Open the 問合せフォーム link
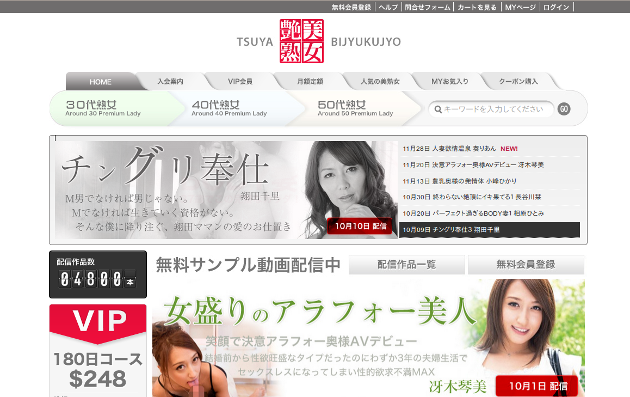 (x=427, y=7)
